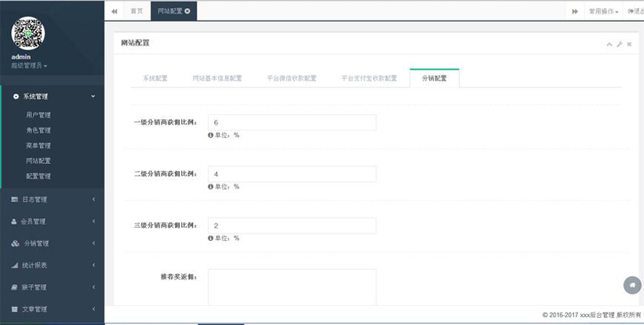Click the 分销管理 menu label
Screen dimensions: 644x325
pyautogui.click(x=36, y=243)
